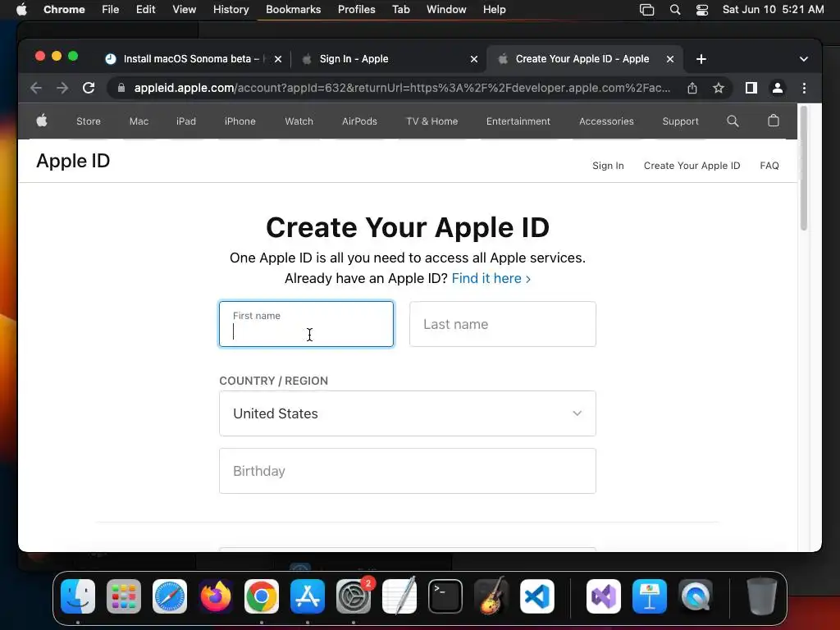Open the Apple menu in menu bar

click(x=21, y=9)
